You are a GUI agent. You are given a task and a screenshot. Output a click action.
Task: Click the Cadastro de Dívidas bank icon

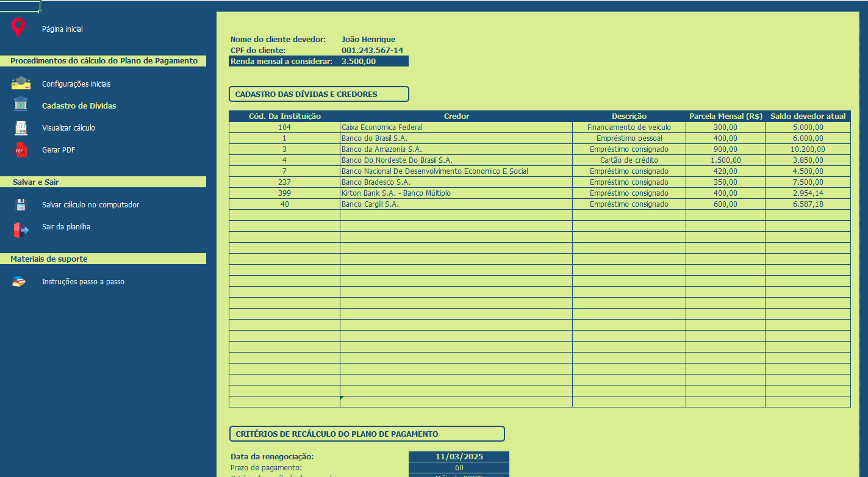click(21, 104)
